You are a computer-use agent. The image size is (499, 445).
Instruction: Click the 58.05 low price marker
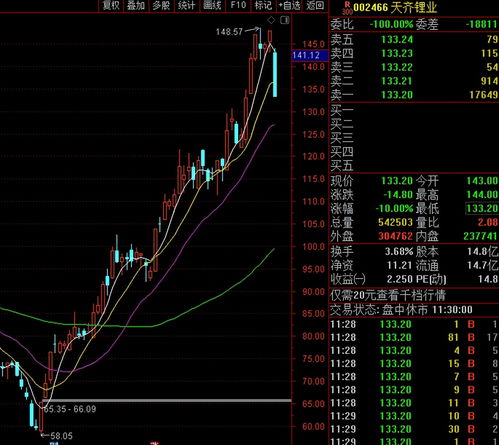pyautogui.click(x=61, y=436)
